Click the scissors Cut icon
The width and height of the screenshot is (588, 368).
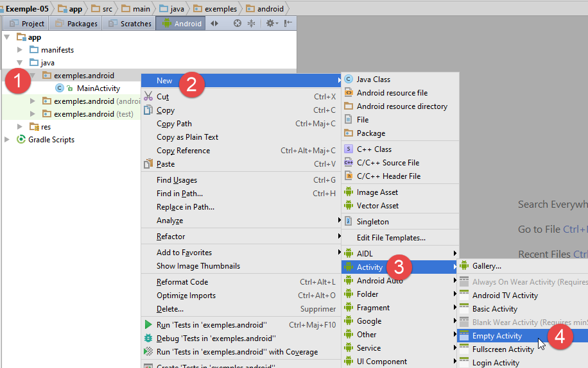pos(148,97)
